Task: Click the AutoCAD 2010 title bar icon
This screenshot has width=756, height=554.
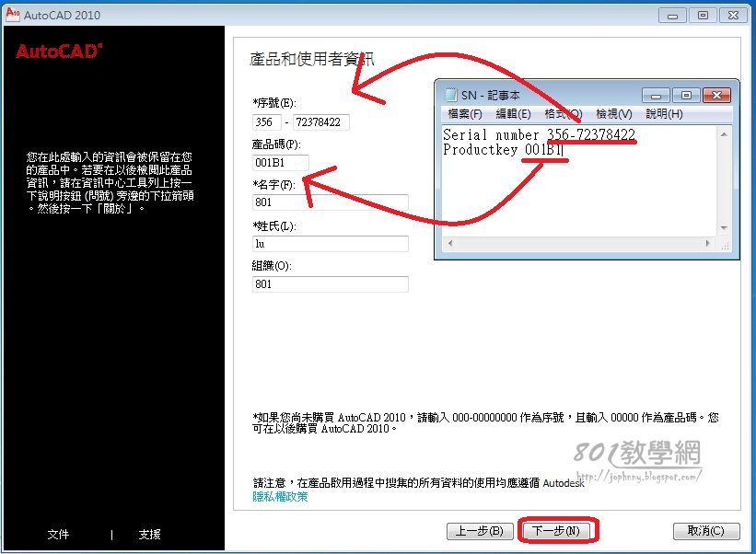Action: coord(13,15)
